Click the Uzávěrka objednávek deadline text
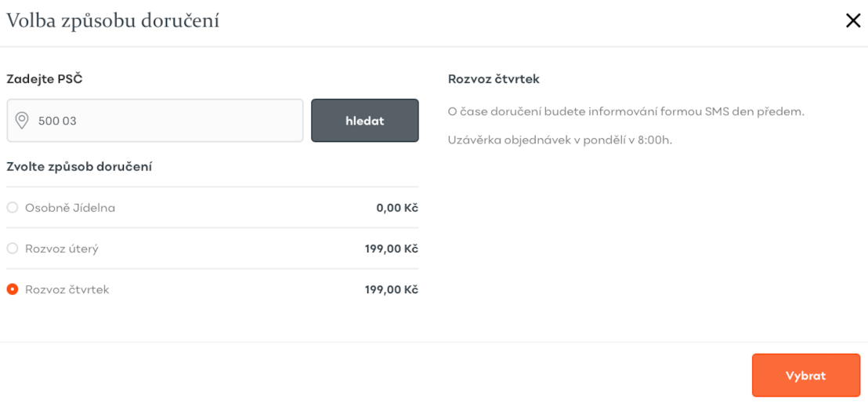The image size is (868, 403). tap(559, 139)
